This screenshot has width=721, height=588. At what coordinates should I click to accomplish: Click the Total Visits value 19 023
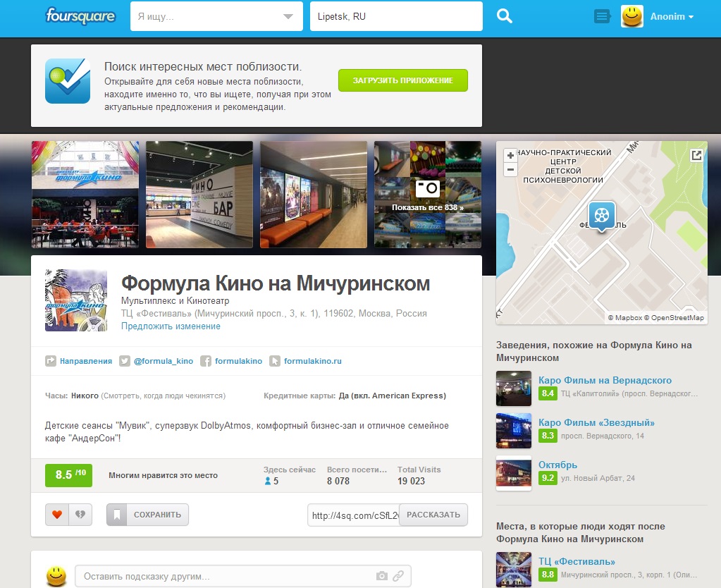[x=411, y=482]
